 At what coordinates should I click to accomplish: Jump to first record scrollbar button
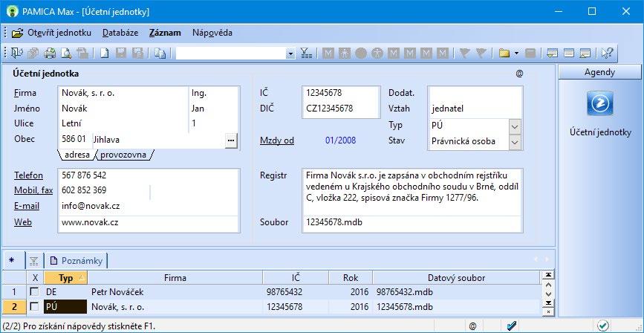pos(547,274)
